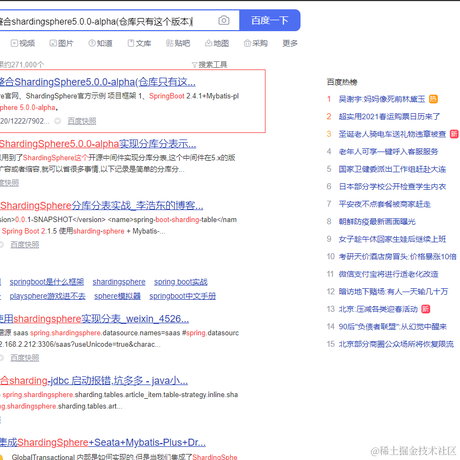460x460 pixels.
Task: Click related search springboot中文手册
Action: click(183, 296)
